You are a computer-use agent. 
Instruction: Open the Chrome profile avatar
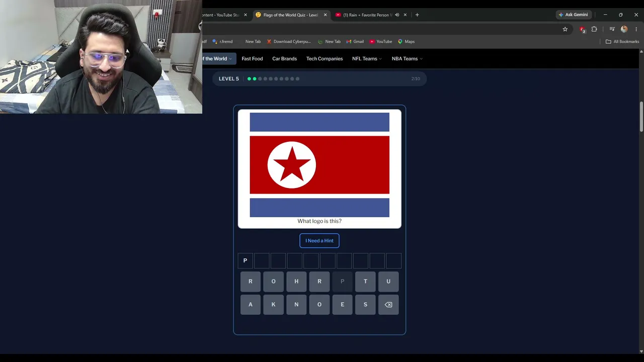[x=624, y=29]
